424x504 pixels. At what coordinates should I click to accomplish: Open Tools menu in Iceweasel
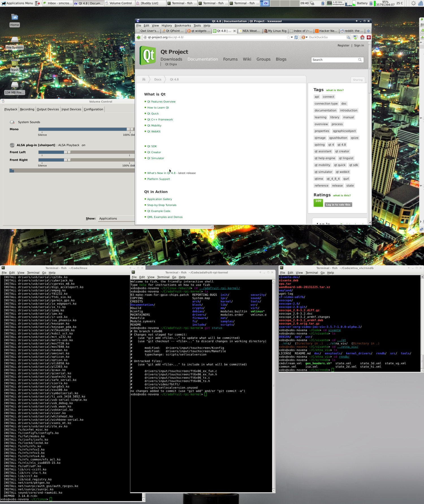197,25
